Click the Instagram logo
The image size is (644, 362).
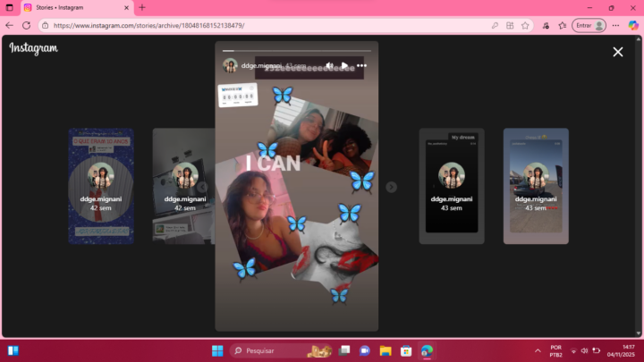coord(33,48)
